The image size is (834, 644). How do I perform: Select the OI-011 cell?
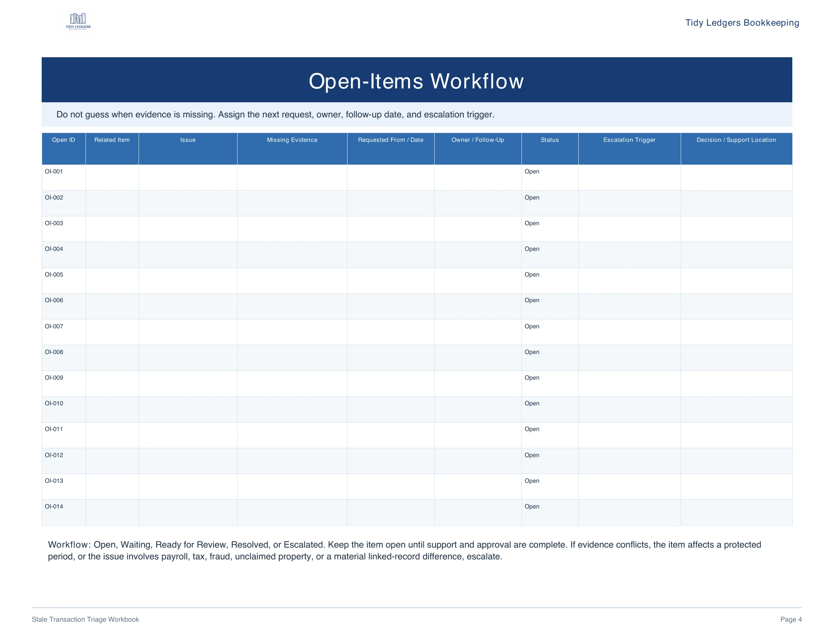point(64,435)
